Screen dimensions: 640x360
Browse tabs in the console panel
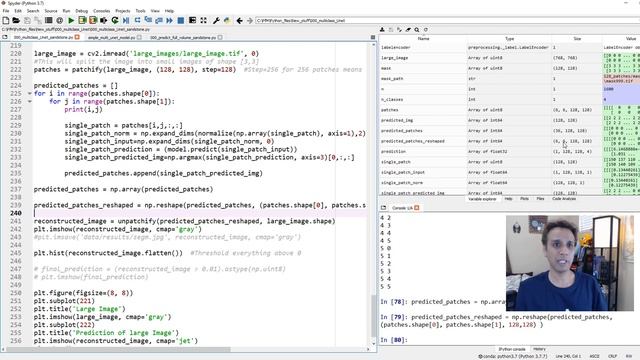[x=384, y=208]
